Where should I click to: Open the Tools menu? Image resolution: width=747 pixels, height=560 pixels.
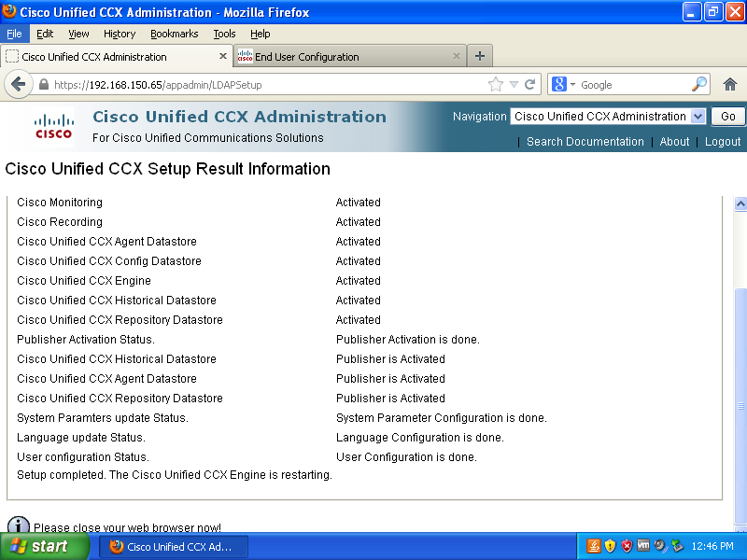[224, 34]
